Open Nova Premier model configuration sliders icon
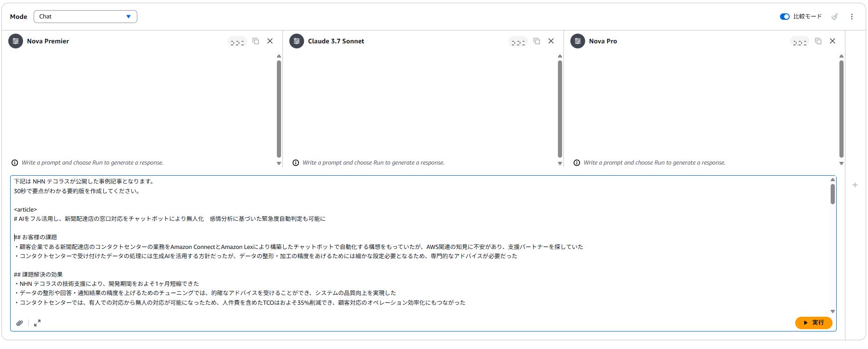This screenshot has width=868, height=349. [x=16, y=41]
